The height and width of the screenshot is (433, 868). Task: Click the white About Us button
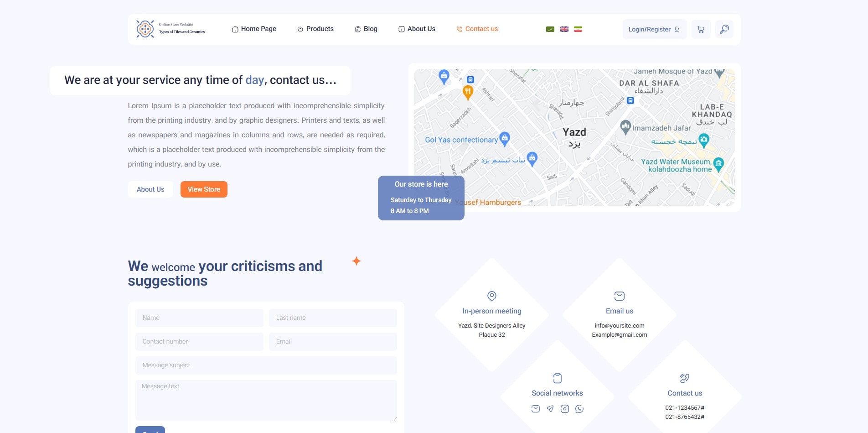click(x=150, y=189)
